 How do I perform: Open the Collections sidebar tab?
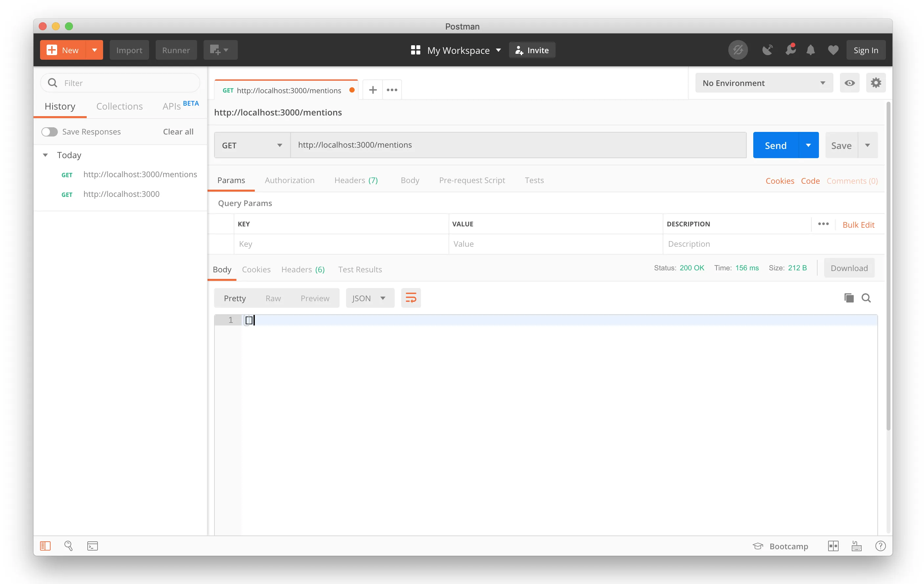pyautogui.click(x=119, y=106)
